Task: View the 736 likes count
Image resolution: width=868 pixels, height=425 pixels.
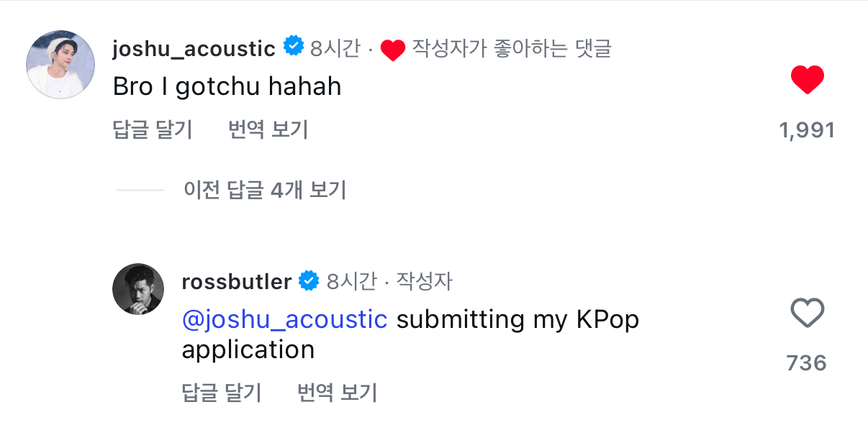Action: point(807,363)
